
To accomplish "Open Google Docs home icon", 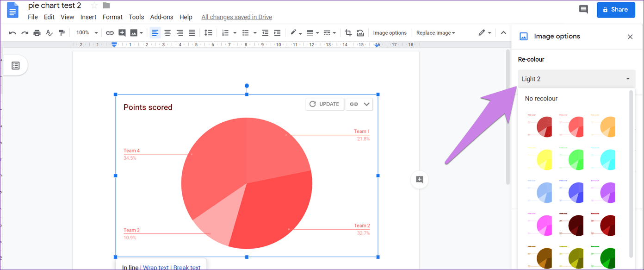I will point(12,10).
